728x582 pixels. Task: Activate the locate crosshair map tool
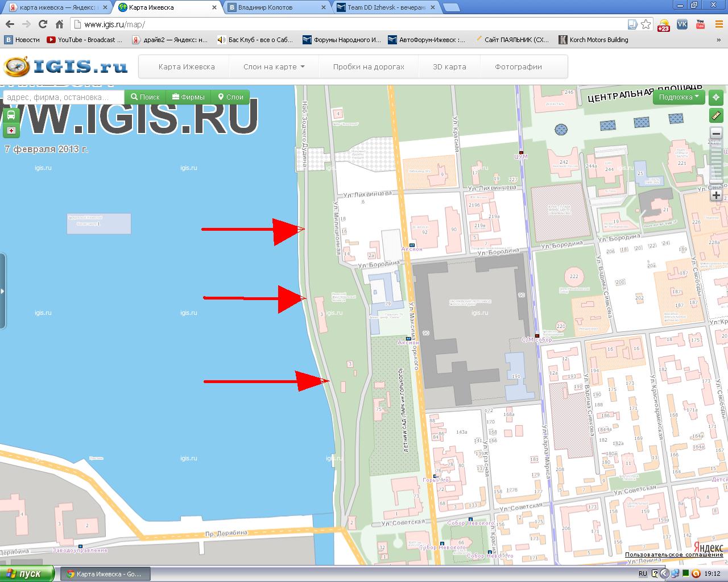click(716, 97)
